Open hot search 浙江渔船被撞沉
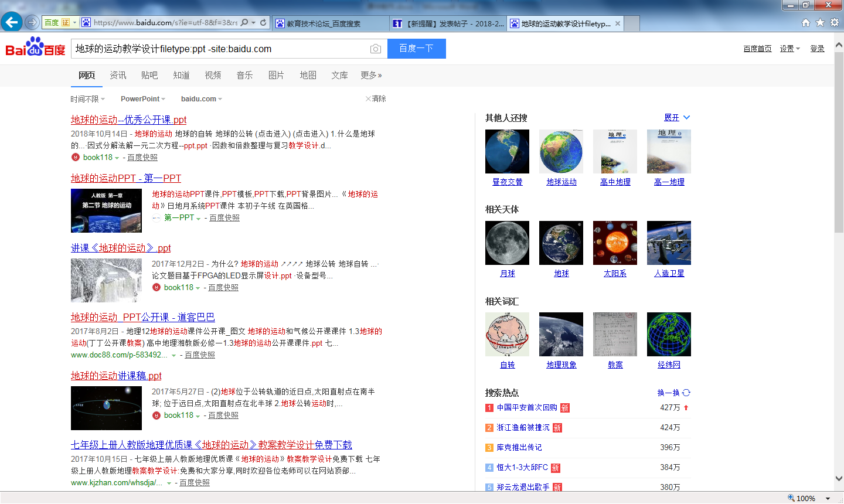 (523, 427)
